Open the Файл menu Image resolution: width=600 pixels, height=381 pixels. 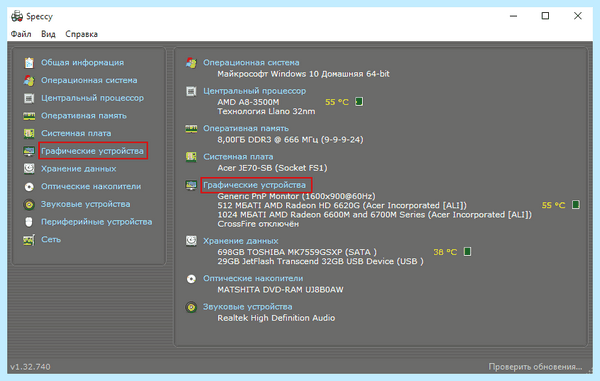[x=21, y=34]
